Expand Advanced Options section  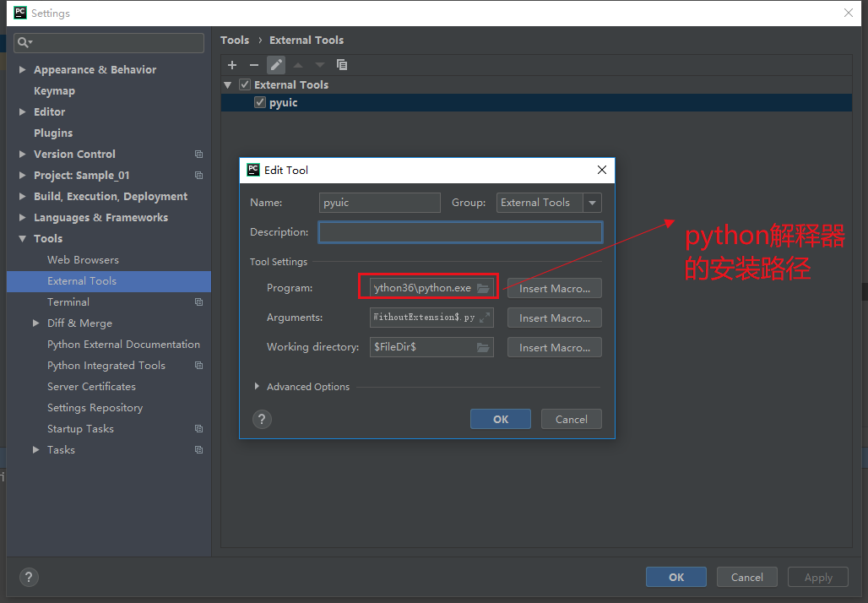257,386
